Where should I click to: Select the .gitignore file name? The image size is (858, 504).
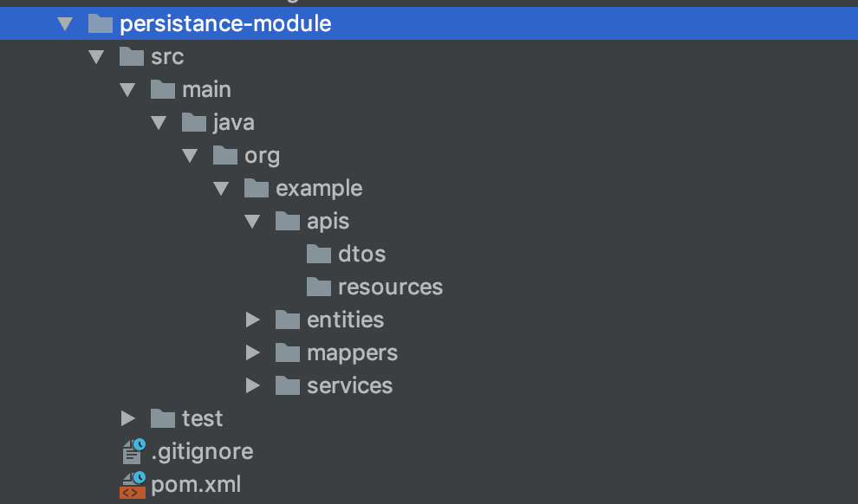202,451
